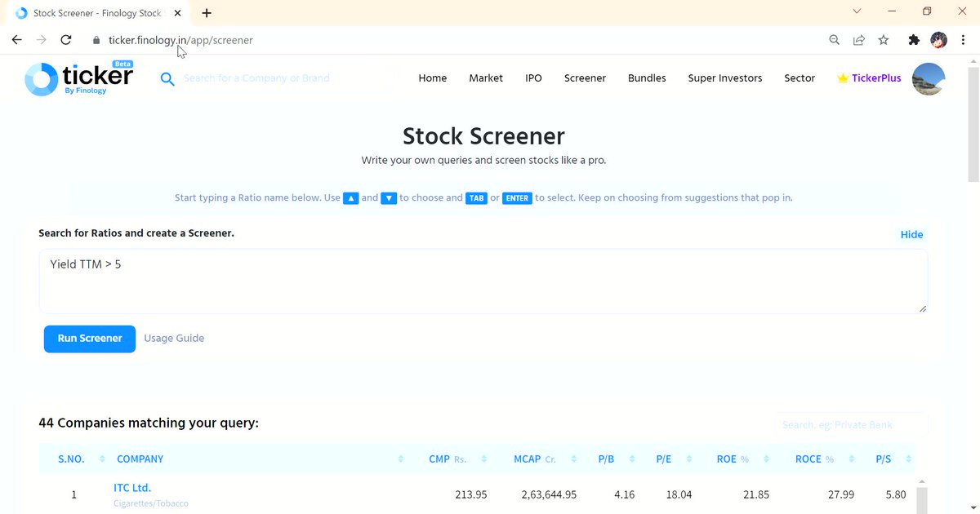
Task: Open the extensions puzzle icon
Action: click(914, 40)
